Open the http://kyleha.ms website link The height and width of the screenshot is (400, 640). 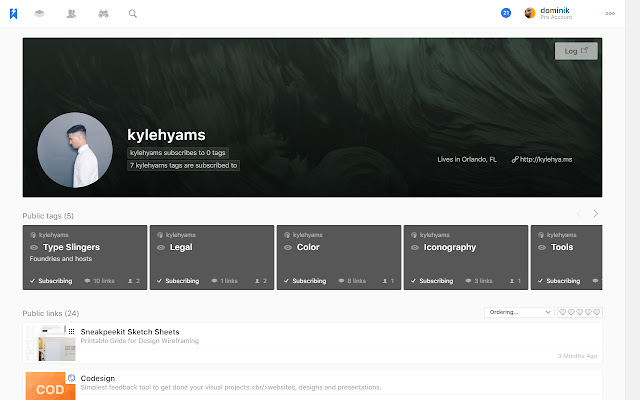(x=545, y=159)
